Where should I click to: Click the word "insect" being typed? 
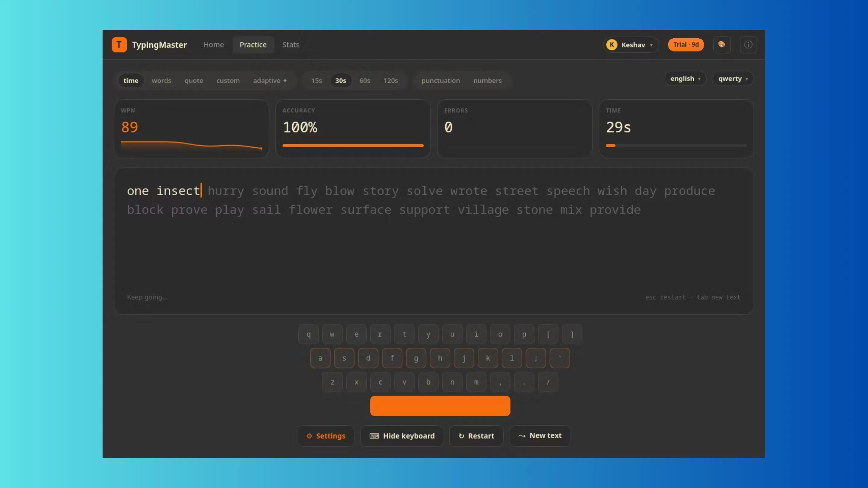tap(178, 191)
